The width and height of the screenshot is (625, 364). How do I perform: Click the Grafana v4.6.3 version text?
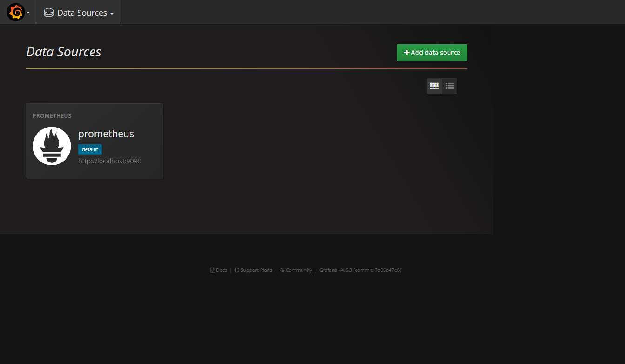[x=360, y=270]
